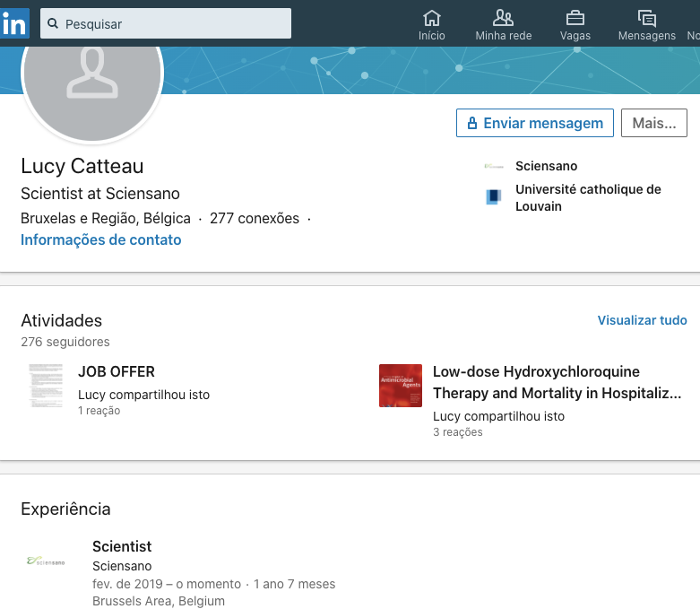Click the Université catholique de Louvain logo
The width and height of the screenshot is (700, 609).
[x=493, y=196]
